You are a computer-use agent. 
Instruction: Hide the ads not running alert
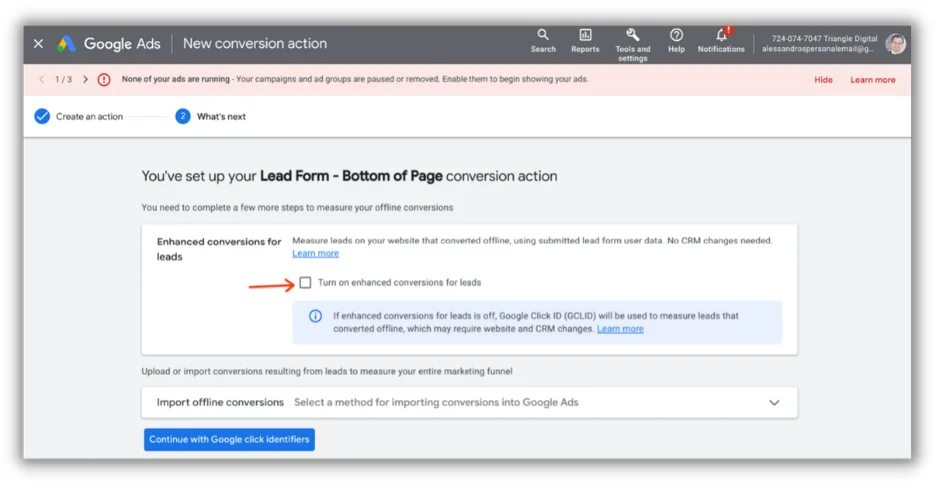[x=823, y=80]
